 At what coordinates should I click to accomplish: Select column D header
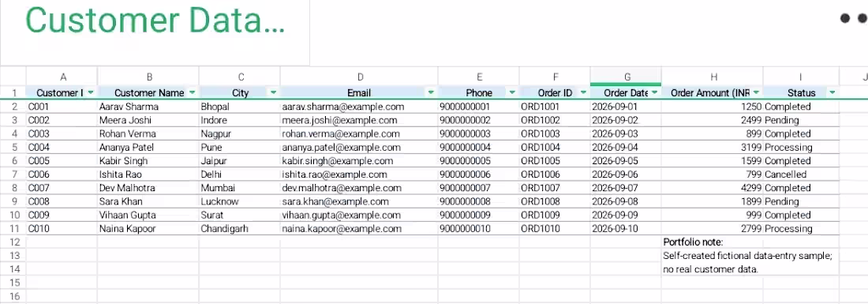[359, 77]
